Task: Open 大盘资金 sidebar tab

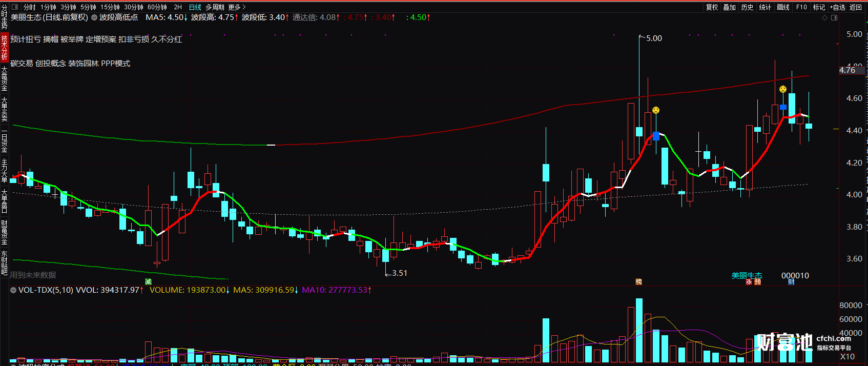Action: coord(4,78)
